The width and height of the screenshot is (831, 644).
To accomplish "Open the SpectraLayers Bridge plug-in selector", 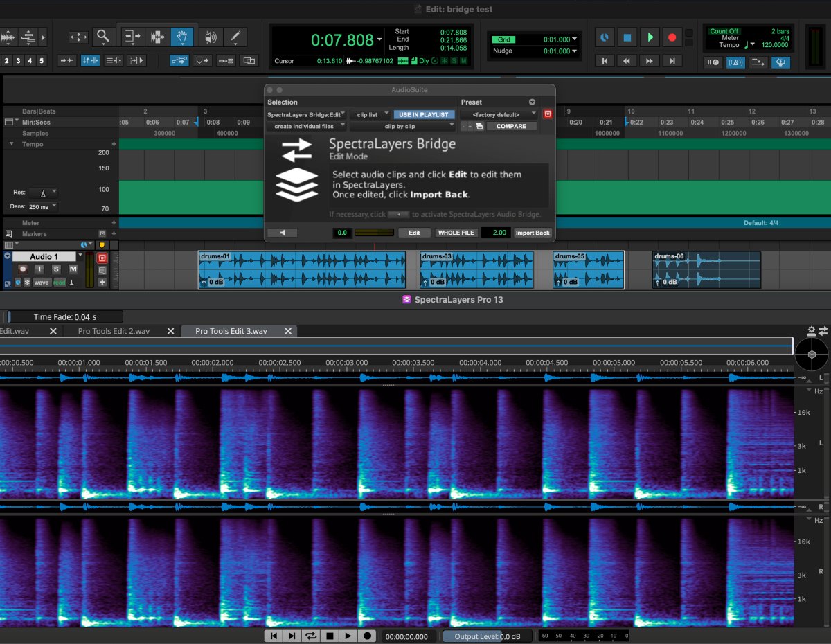I will [307, 114].
